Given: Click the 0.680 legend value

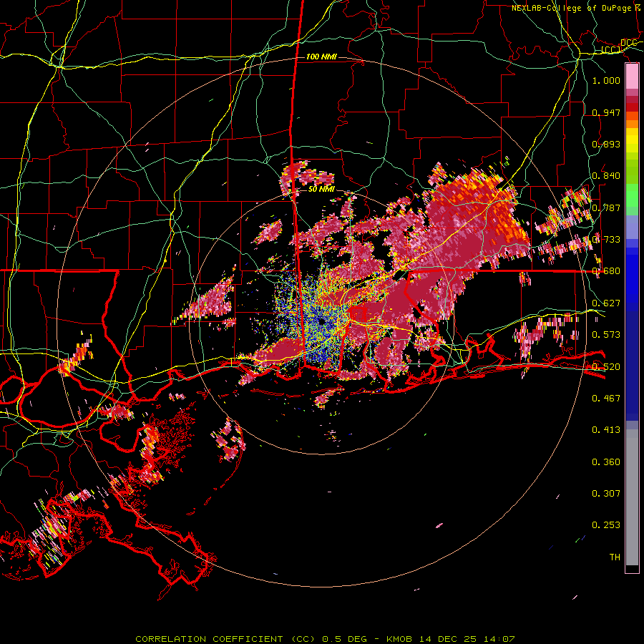Looking at the screenshot, I should tap(606, 271).
